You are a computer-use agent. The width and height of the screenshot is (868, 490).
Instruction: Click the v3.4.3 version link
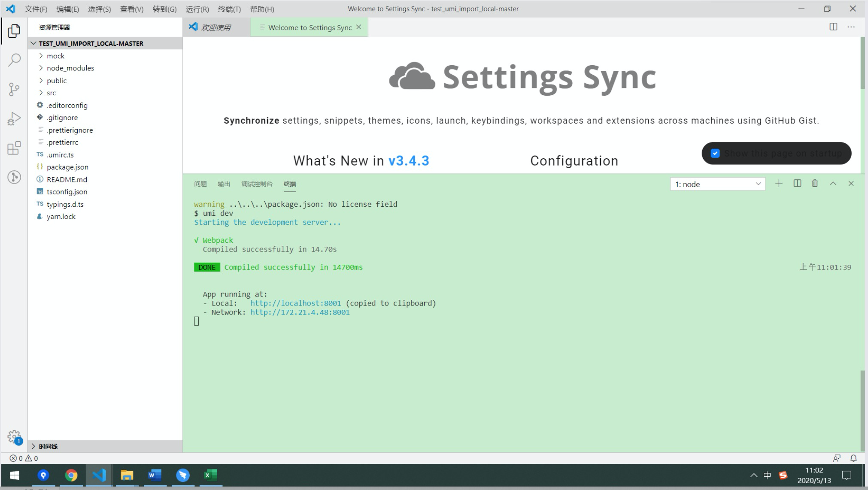coord(409,160)
